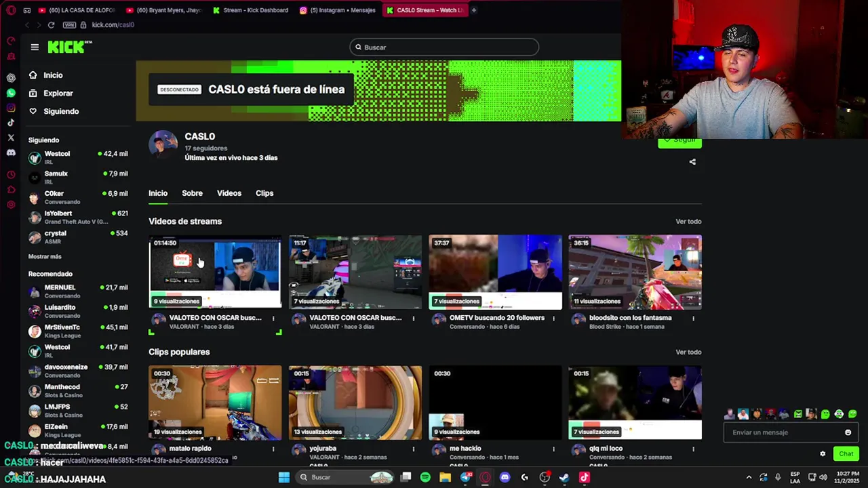The height and width of the screenshot is (488, 868).
Task: Open Opera sidebar settings gear
Action: 11,205
